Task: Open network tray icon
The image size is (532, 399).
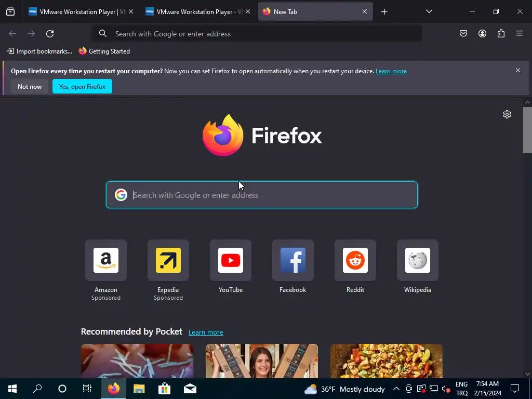Action: coord(434,389)
